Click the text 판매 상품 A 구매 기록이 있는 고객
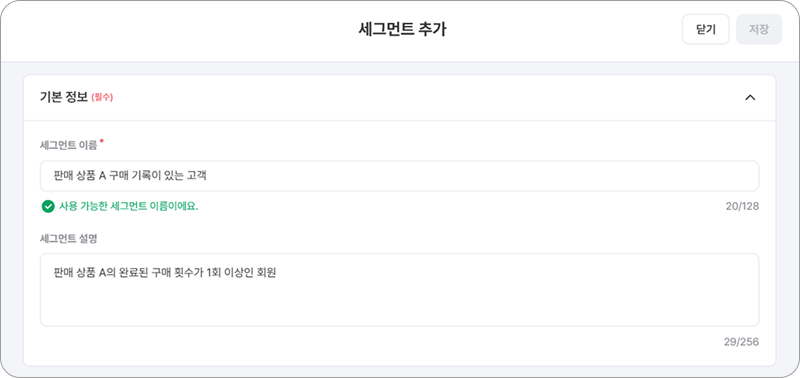The image size is (800, 378). (130, 176)
